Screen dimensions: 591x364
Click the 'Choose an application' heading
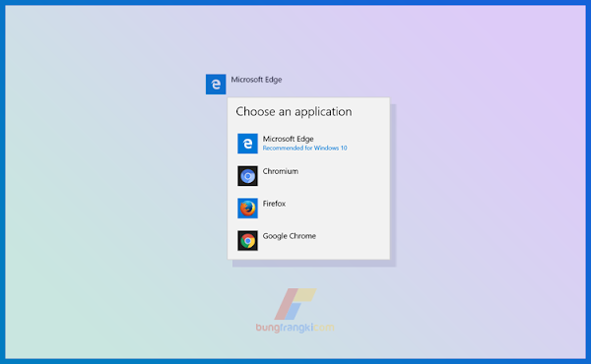coord(294,111)
